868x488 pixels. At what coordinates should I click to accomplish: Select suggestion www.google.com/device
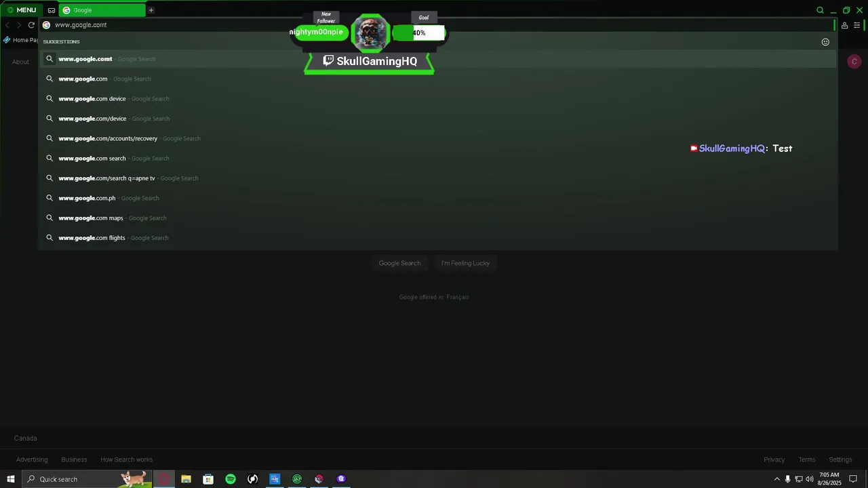click(438, 119)
